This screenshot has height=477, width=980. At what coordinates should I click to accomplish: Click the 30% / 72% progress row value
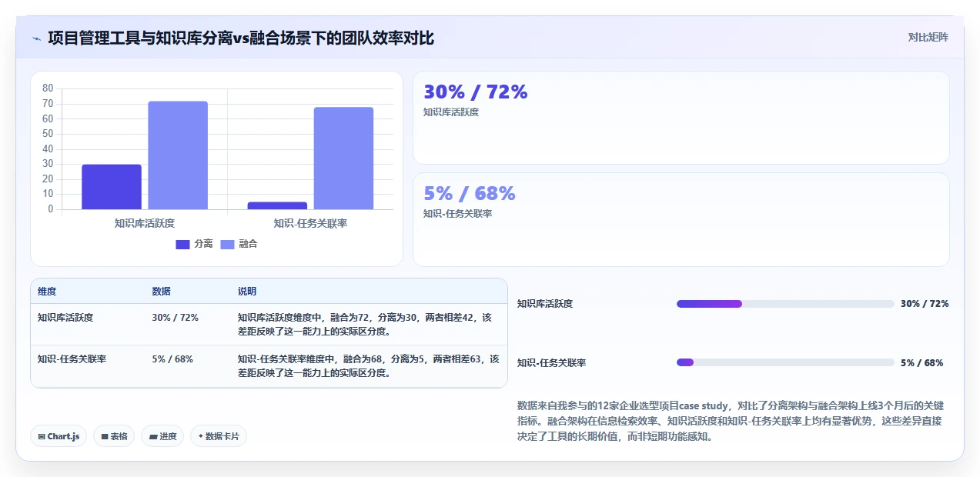(x=925, y=304)
